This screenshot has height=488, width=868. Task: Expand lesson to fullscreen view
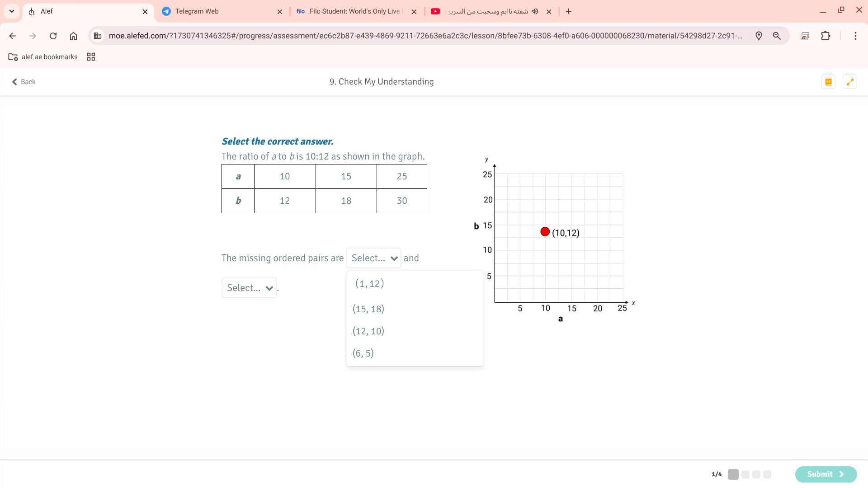pyautogui.click(x=850, y=82)
